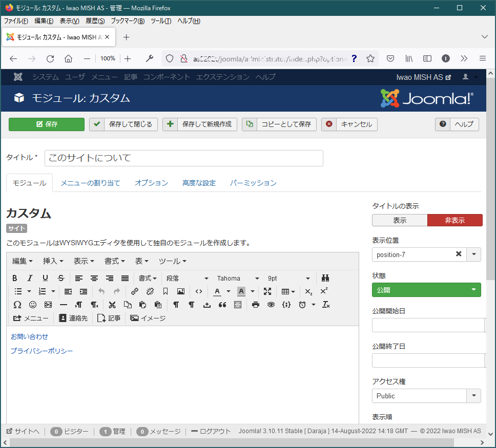The width and height of the screenshot is (496, 448).
Task: Open the table insert dropdown in the toolbar
Action: pos(288,291)
